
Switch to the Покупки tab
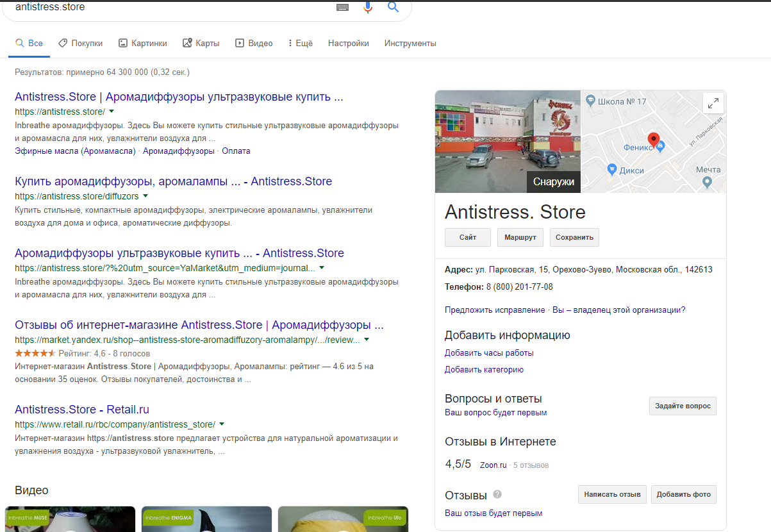[x=81, y=43]
